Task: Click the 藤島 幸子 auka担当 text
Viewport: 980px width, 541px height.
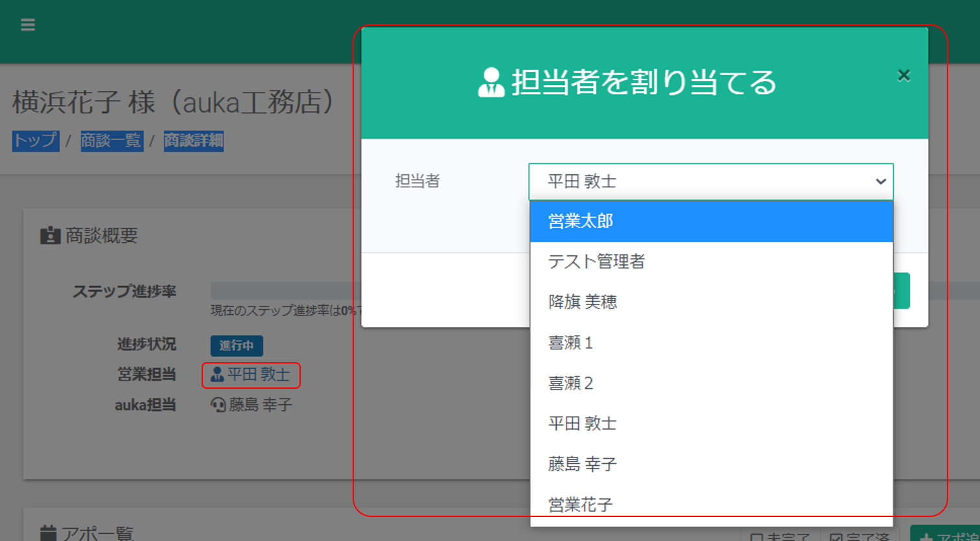Action: 261,405
